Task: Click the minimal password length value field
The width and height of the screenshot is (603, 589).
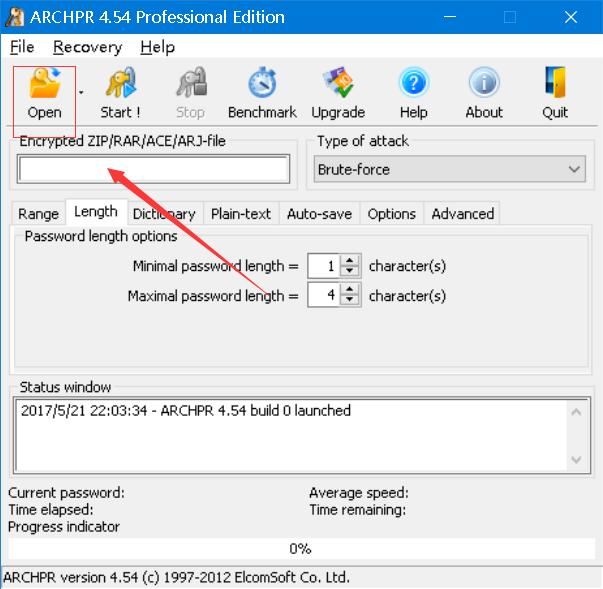Action: coord(324,266)
